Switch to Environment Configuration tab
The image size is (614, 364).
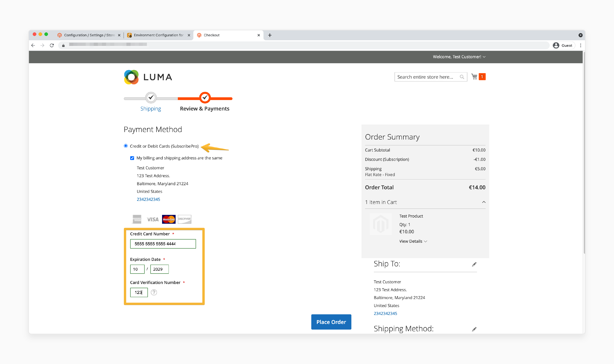[x=158, y=35]
